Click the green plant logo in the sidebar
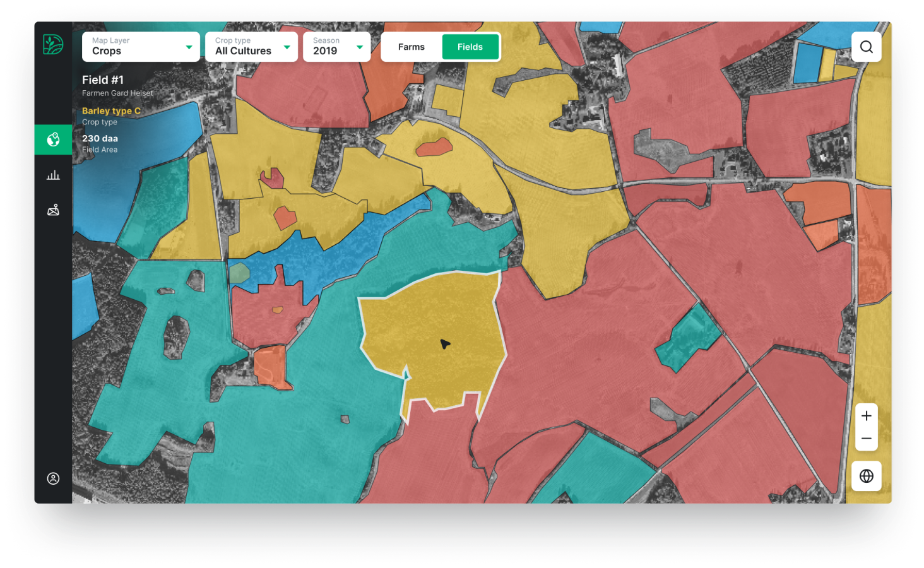The image size is (924, 568). (53, 44)
